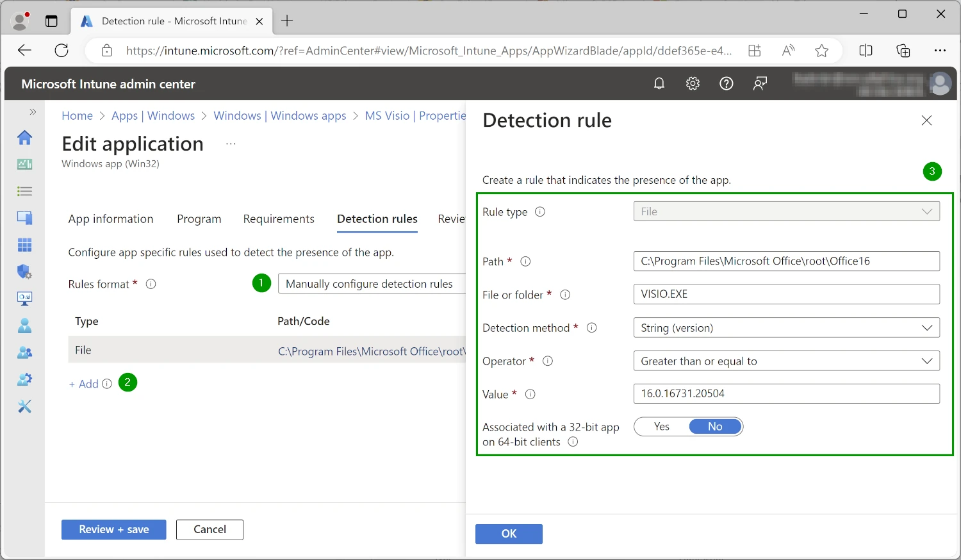
Task: Open browser settings and more menu
Action: [x=940, y=51]
